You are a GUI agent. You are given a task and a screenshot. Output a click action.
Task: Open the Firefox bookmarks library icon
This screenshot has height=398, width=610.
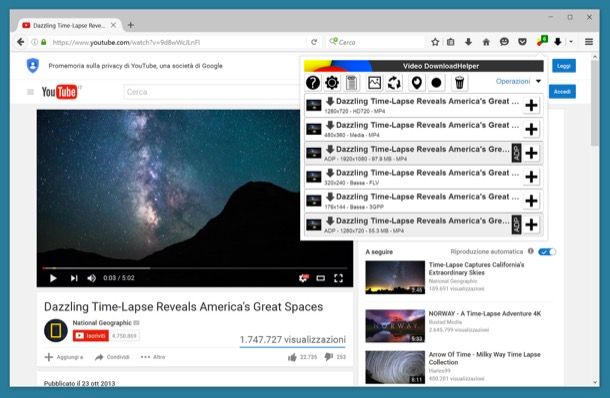click(450, 42)
